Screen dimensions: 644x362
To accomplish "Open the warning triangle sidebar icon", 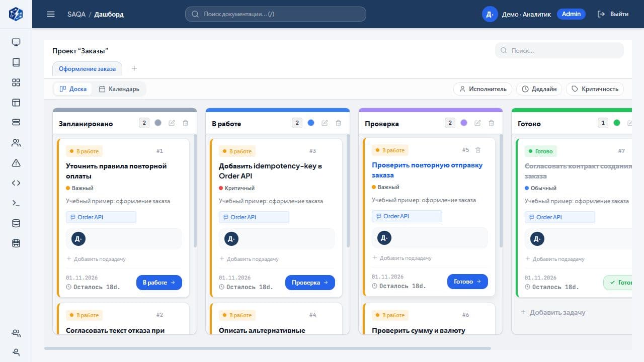I will click(x=16, y=163).
